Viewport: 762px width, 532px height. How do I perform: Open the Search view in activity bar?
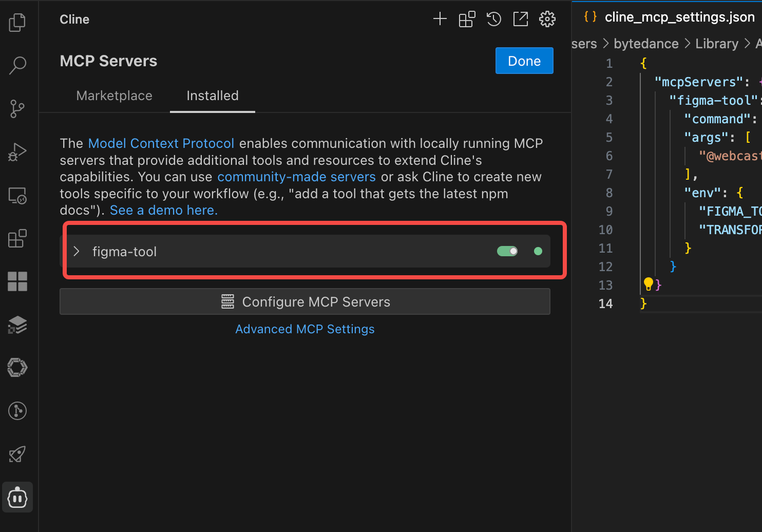coord(17,65)
